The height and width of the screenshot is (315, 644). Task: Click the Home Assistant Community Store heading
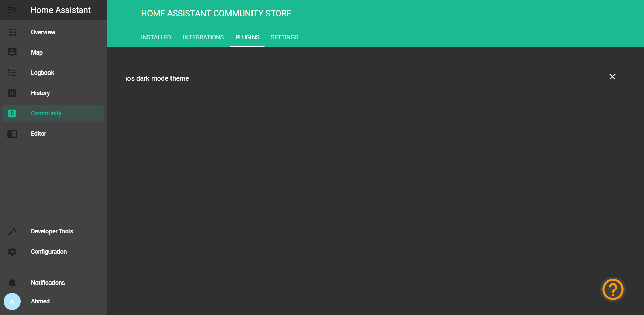tap(216, 13)
